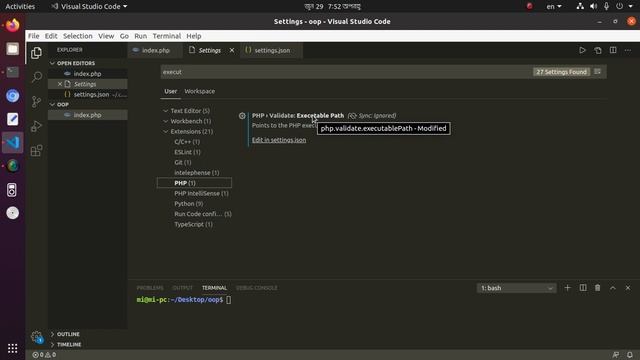
Task: Maximize the terminal panel size
Action: pos(613,288)
